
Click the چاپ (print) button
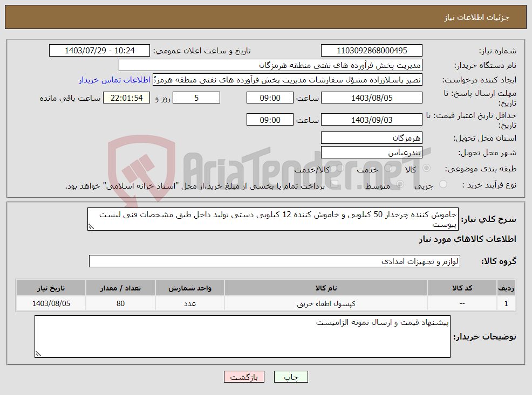[291, 377]
